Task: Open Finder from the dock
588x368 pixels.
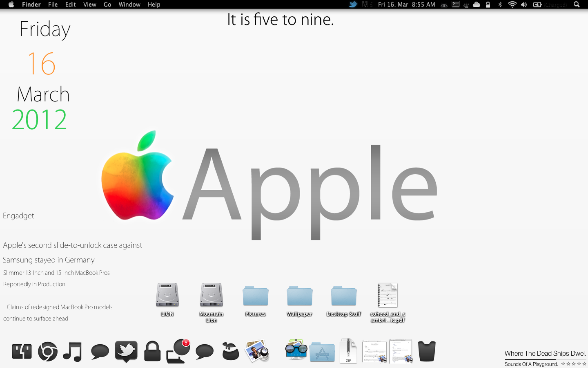Action: pyautogui.click(x=22, y=351)
